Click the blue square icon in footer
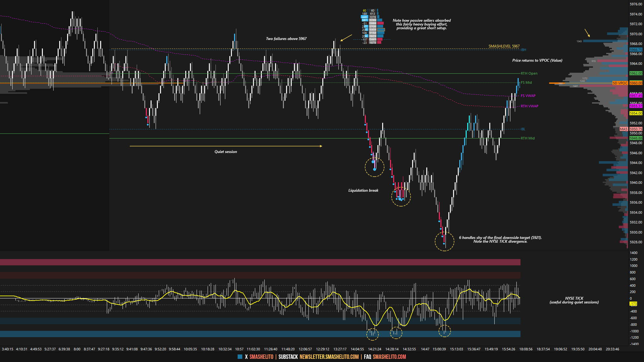Screen dimensions: 644x362 pyautogui.click(x=240, y=357)
